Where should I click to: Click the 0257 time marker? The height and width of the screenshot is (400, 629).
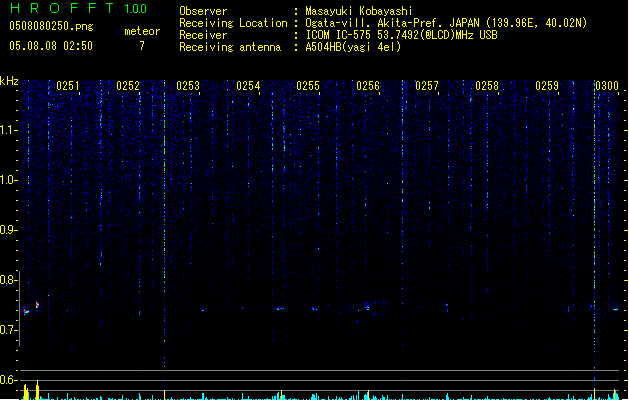pyautogui.click(x=427, y=86)
